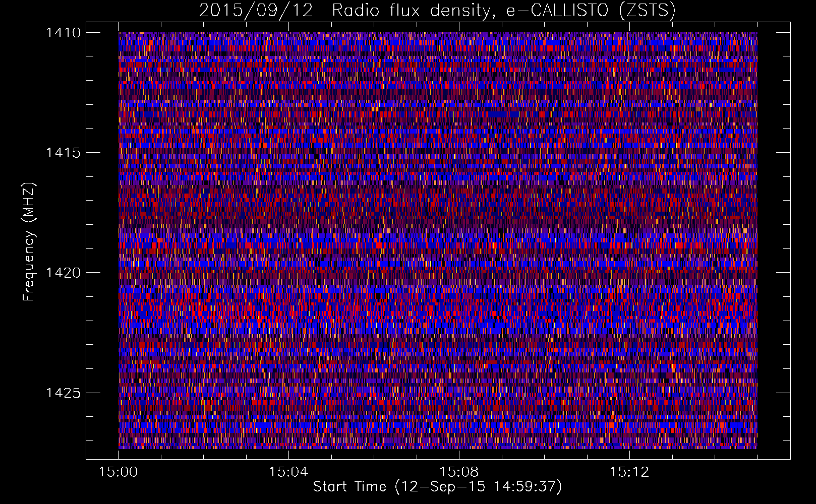Click the "Frequency (MHZ)" axis label
The height and width of the screenshot is (504, 816).
click(x=29, y=242)
